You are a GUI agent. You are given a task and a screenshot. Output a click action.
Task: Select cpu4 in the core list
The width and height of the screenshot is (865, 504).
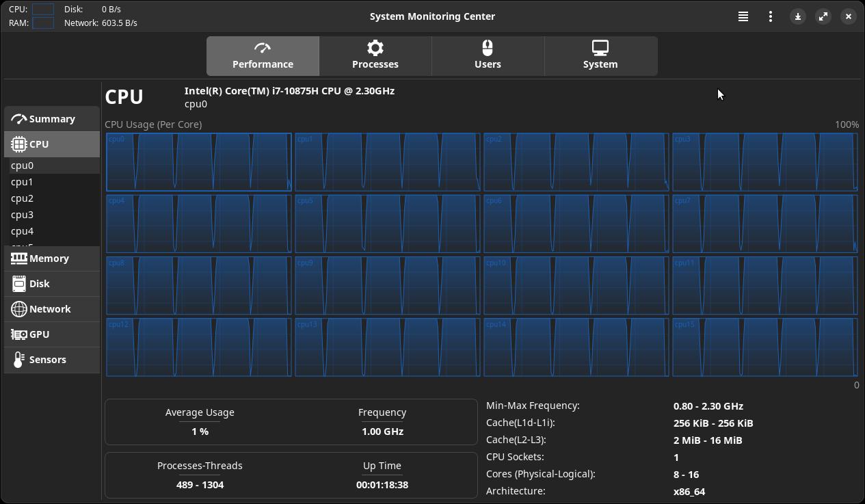[22, 231]
